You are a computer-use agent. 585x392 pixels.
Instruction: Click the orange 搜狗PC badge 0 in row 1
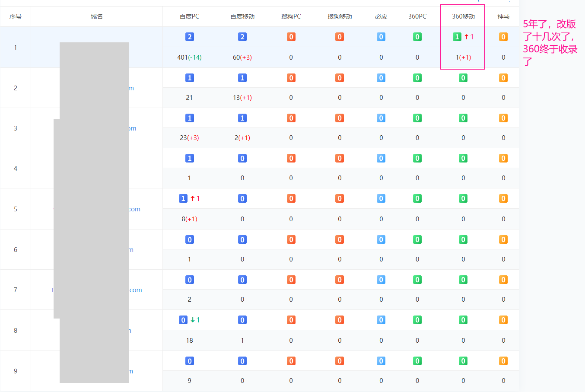point(291,37)
